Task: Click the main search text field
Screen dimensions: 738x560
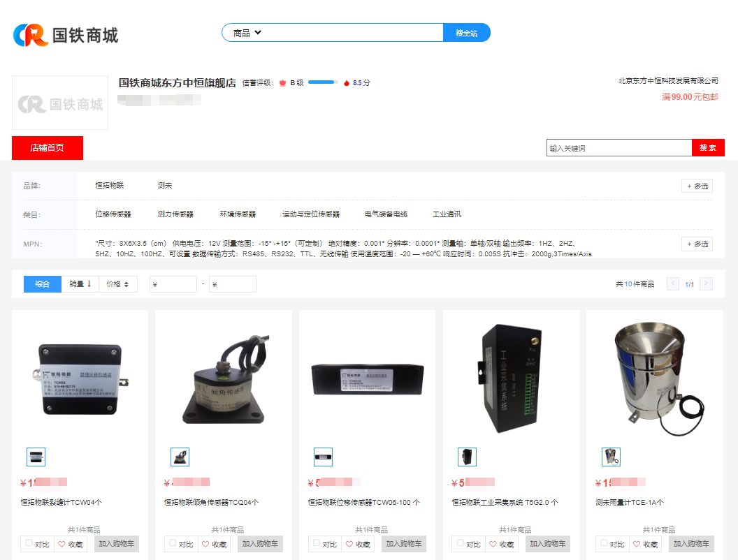Action: tap(353, 33)
